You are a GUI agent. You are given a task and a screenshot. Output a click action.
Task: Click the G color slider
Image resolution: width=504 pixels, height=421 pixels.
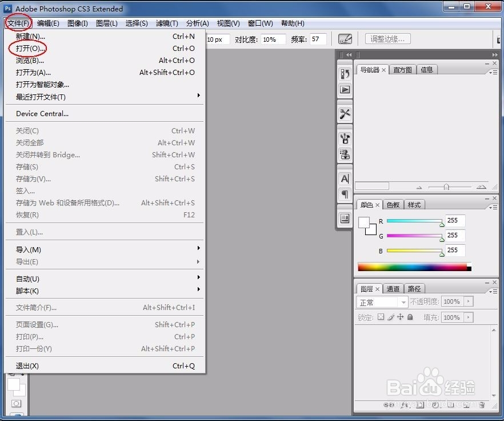[x=414, y=236]
